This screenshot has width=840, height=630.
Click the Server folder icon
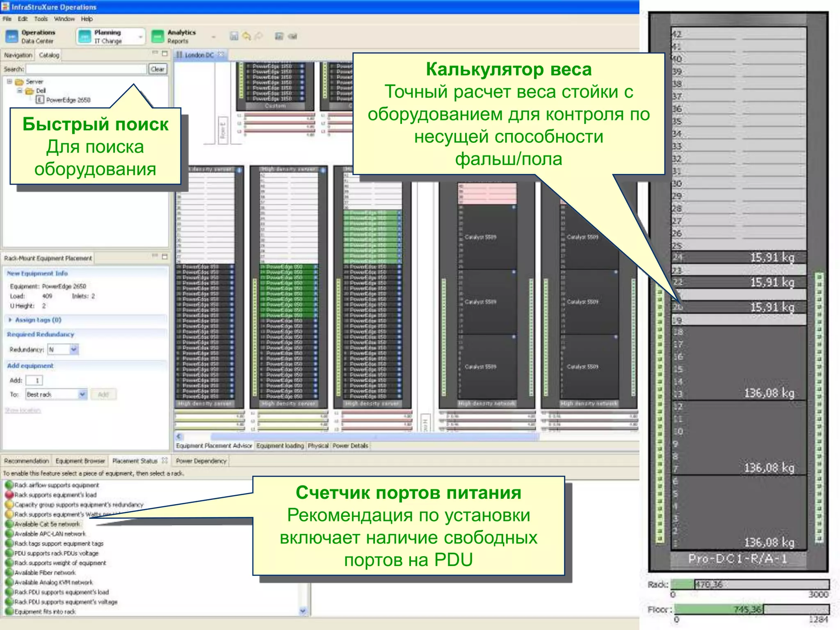(19, 82)
